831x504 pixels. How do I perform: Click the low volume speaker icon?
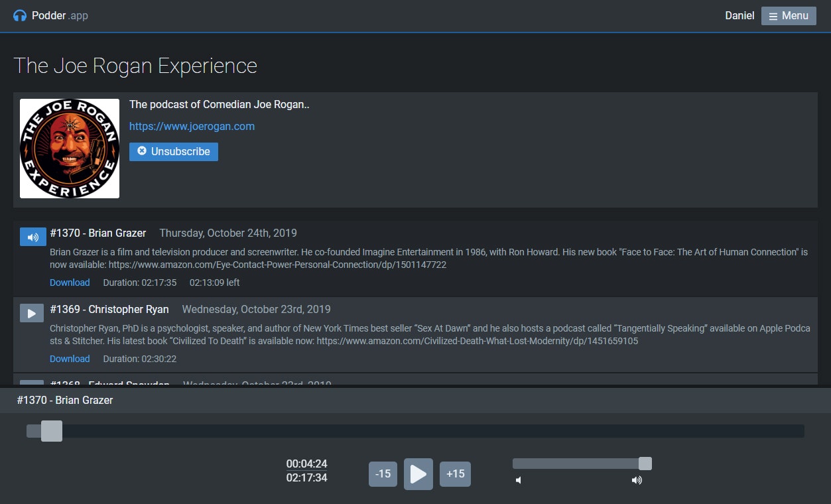point(519,480)
